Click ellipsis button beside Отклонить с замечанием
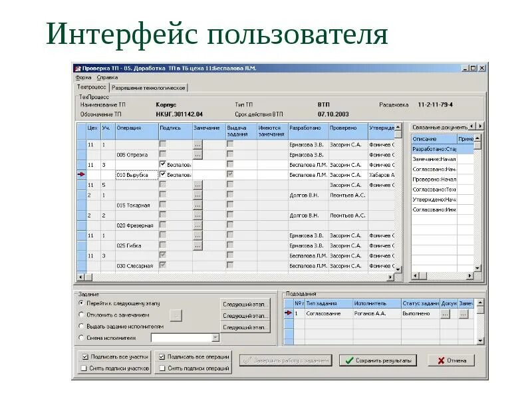The height and width of the screenshot is (399, 532). point(176,315)
